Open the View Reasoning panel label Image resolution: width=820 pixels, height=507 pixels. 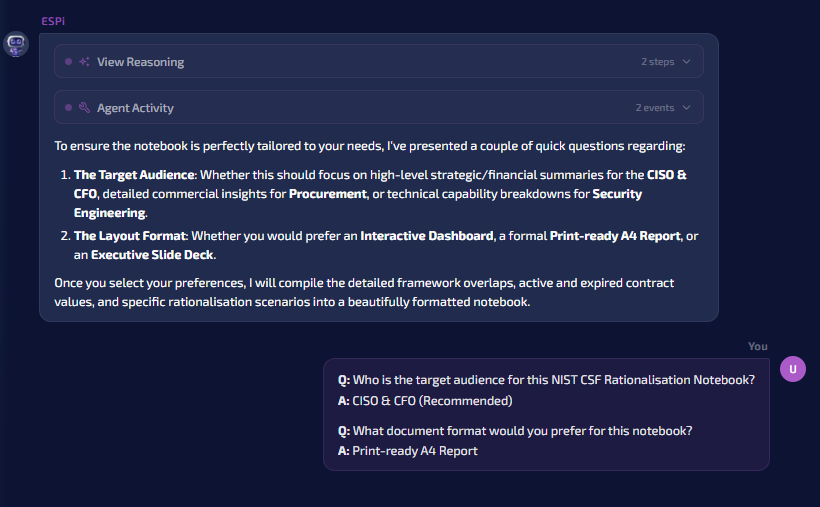pyautogui.click(x=141, y=62)
